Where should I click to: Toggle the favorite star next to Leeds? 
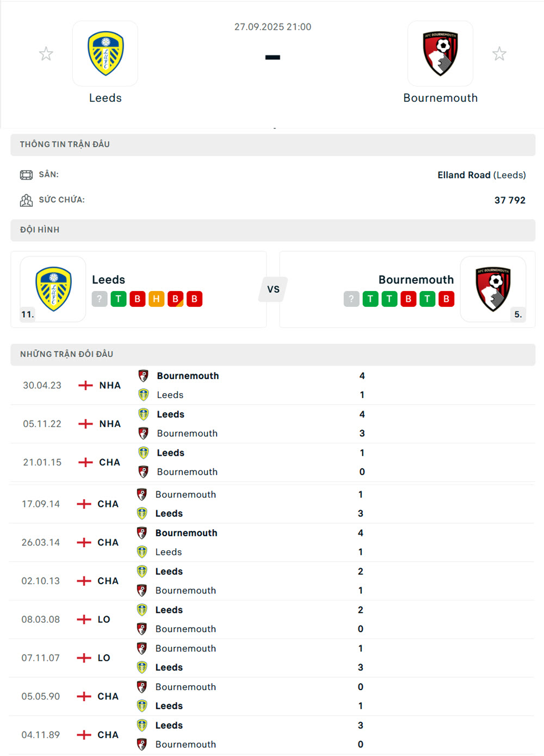coord(46,53)
